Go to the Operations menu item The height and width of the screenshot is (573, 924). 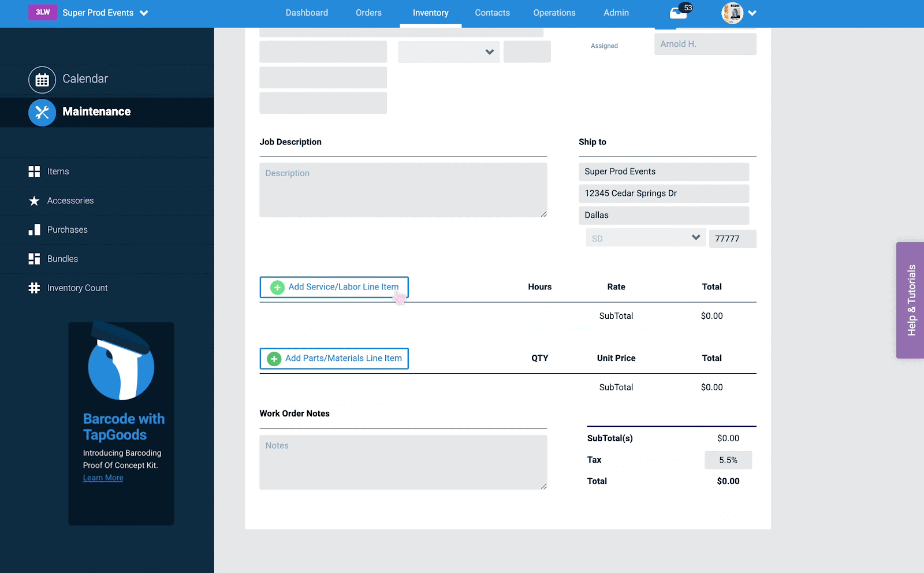coord(554,12)
